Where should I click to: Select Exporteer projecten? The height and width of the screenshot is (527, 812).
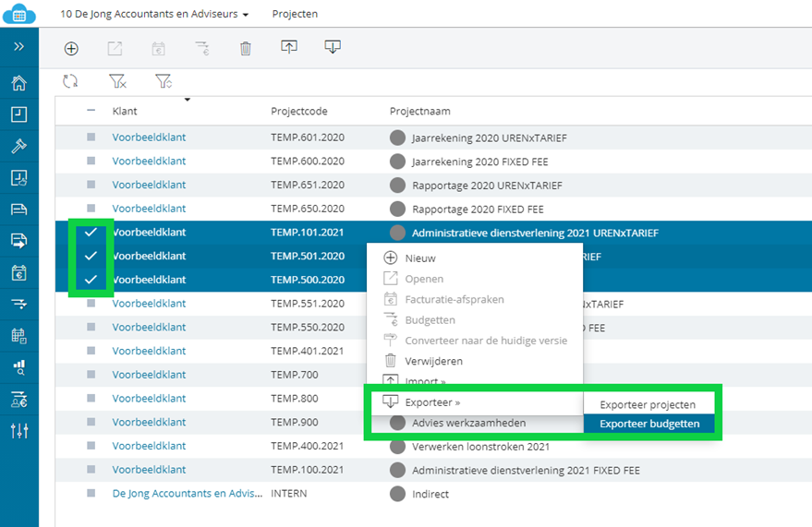pyautogui.click(x=648, y=405)
